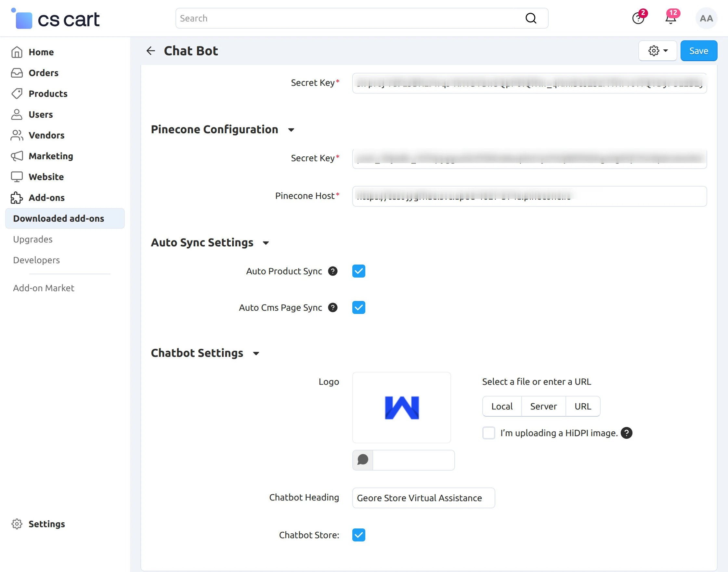Click the HiDPI image help icon
The image size is (728, 572).
pyautogui.click(x=626, y=433)
